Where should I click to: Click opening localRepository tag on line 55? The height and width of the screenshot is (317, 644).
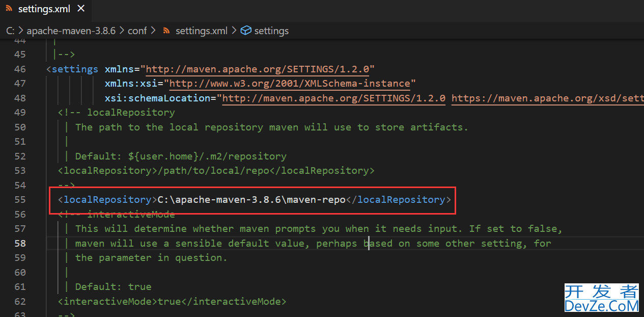click(107, 199)
